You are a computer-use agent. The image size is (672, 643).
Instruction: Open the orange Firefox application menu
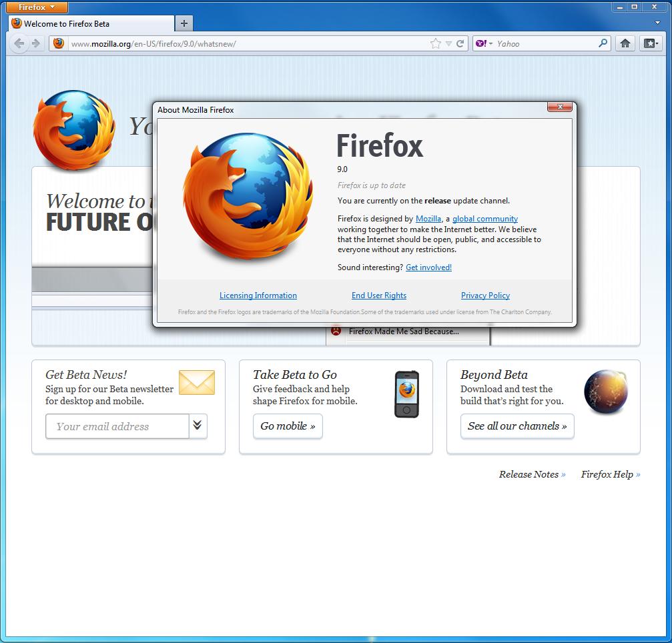(x=37, y=7)
